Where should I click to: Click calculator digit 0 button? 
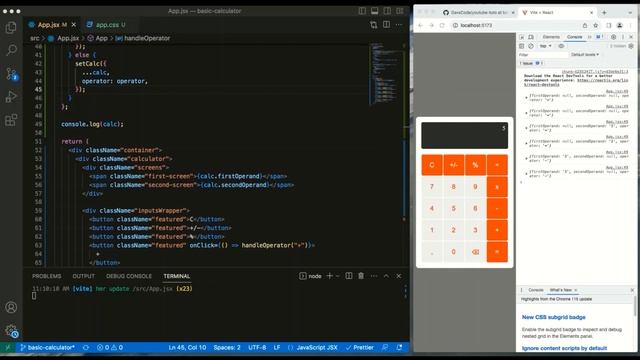(453, 252)
